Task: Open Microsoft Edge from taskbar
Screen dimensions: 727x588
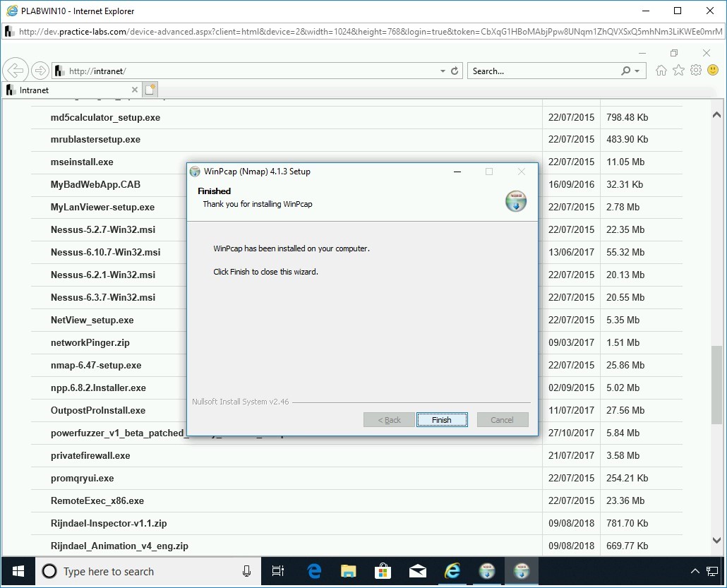Action: [314, 571]
